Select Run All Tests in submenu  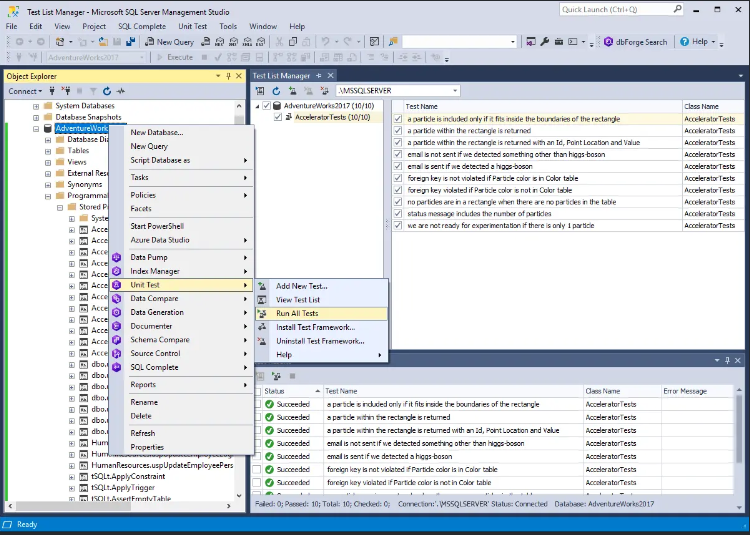321,314
